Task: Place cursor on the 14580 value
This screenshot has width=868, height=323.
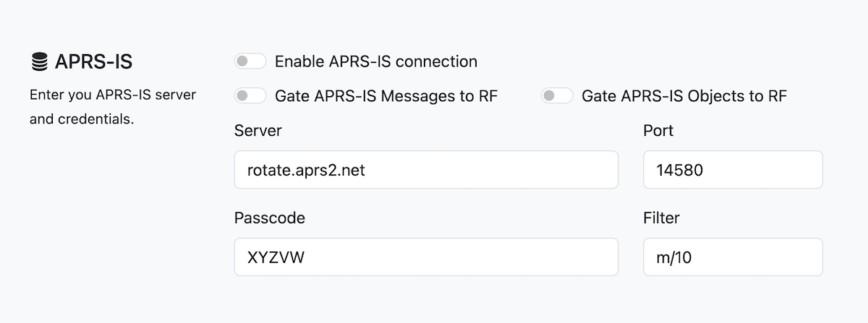Action: 679,171
